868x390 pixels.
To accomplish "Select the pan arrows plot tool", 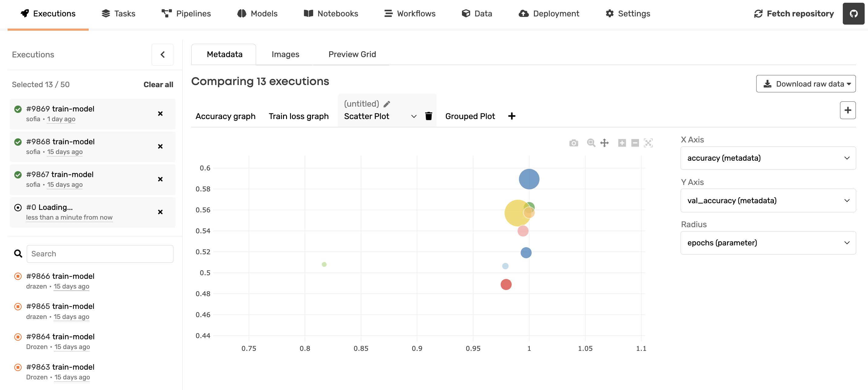I will (604, 143).
